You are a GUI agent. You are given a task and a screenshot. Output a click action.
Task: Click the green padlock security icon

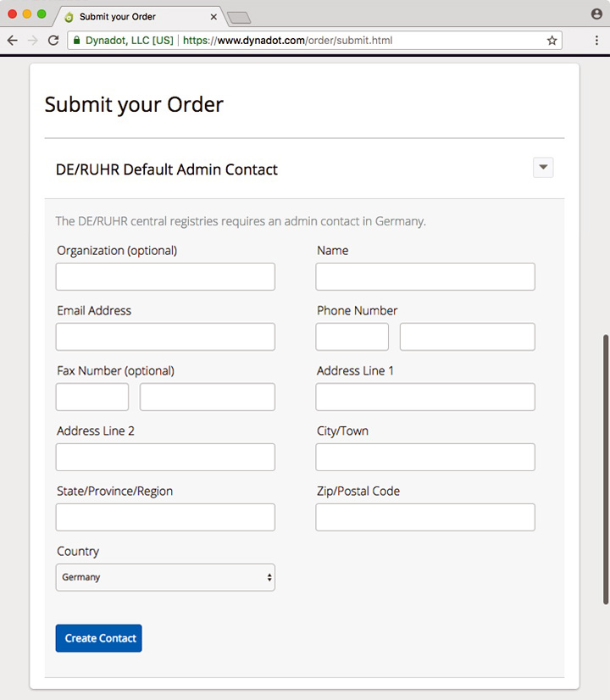coord(76,40)
